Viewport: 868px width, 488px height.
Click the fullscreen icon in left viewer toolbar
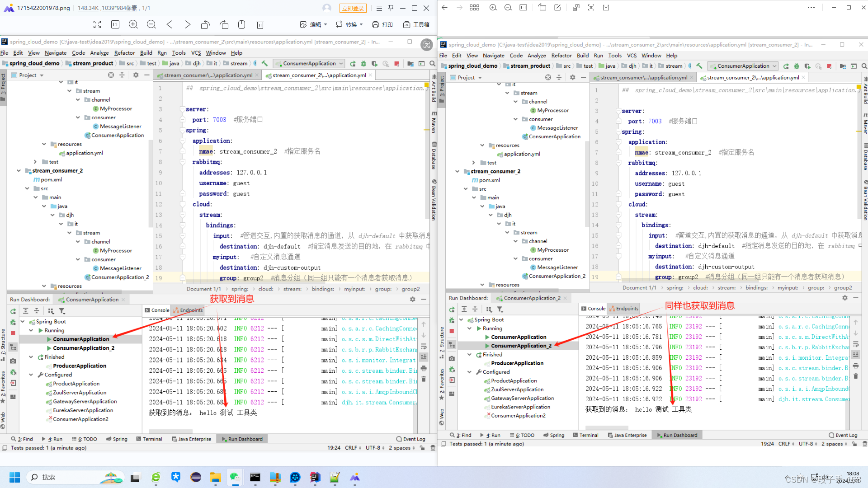coord(97,24)
